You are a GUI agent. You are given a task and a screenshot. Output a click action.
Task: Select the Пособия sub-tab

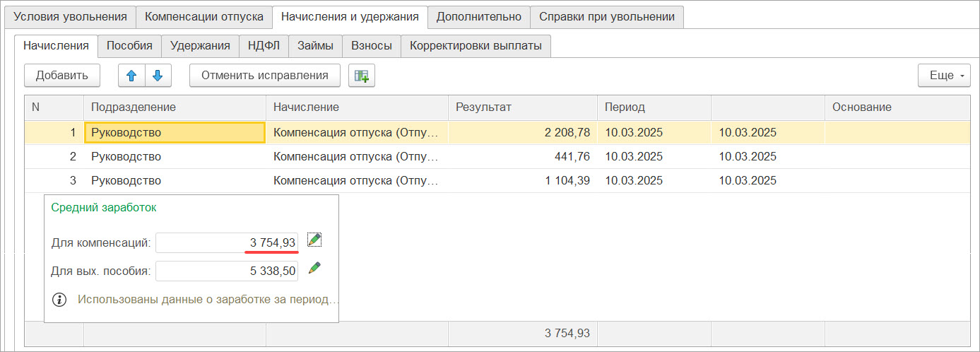click(129, 46)
